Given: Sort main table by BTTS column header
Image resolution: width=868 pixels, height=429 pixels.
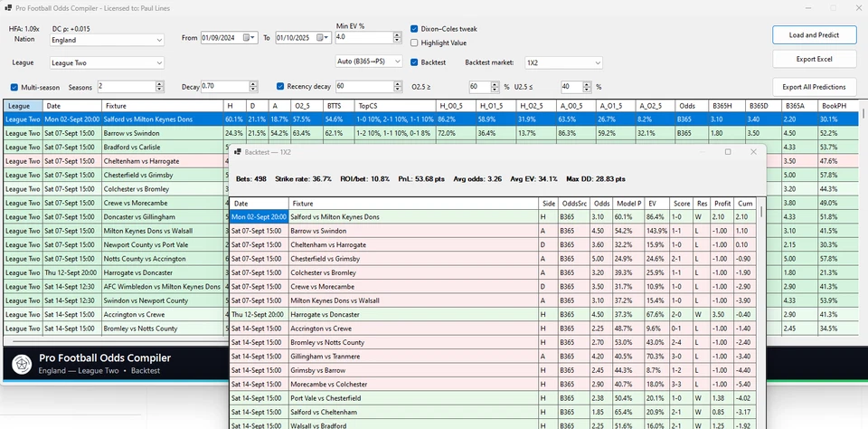Looking at the screenshot, I should (339, 105).
